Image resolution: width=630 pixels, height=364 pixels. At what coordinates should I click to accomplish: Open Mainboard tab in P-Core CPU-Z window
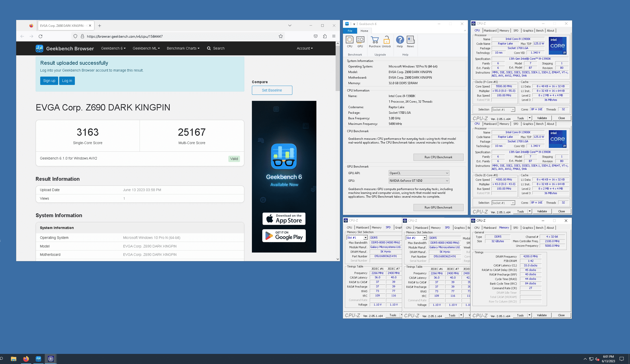pyautogui.click(x=490, y=31)
